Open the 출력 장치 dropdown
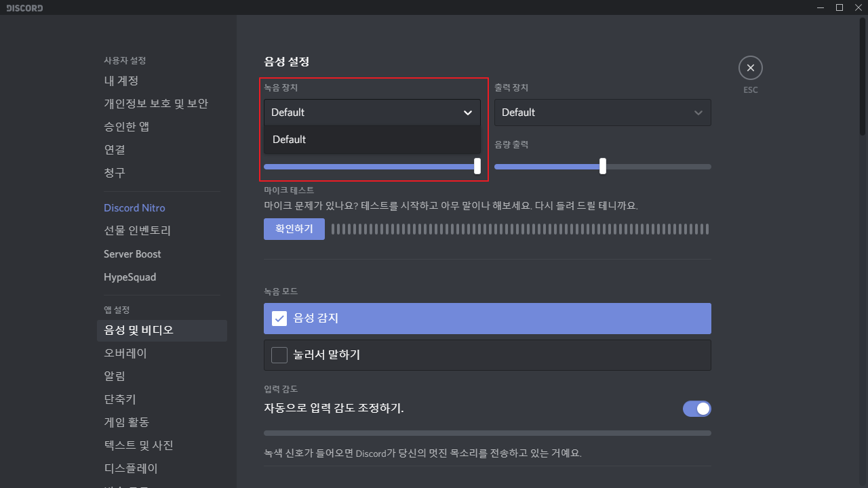Screen dimensions: 868x488 [603, 113]
